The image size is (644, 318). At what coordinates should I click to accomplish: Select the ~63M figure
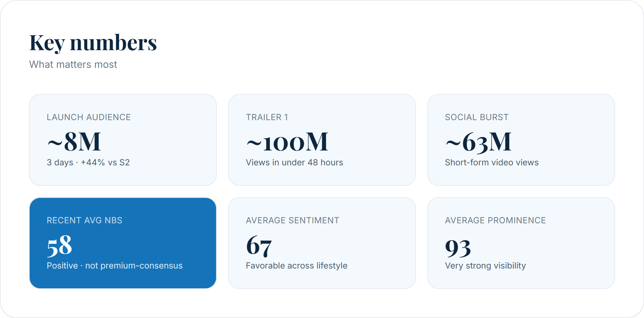pos(478,142)
